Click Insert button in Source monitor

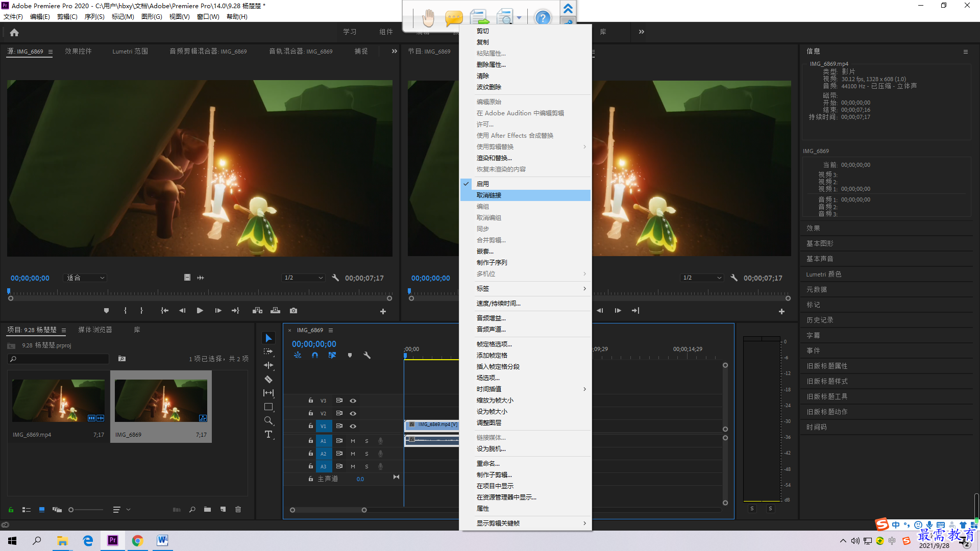pyautogui.click(x=257, y=311)
